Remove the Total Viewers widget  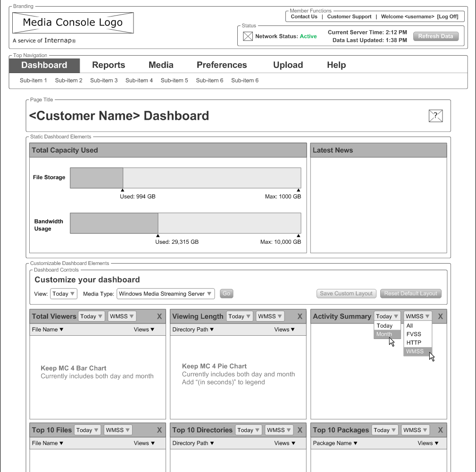[x=159, y=316]
